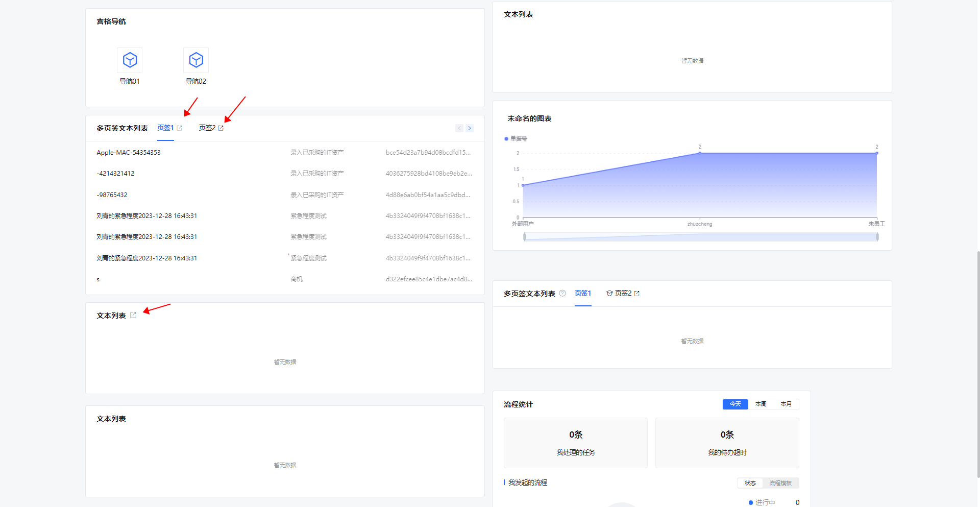Image resolution: width=980 pixels, height=507 pixels.
Task: Click the 朱员工 axis label
Action: (x=877, y=224)
